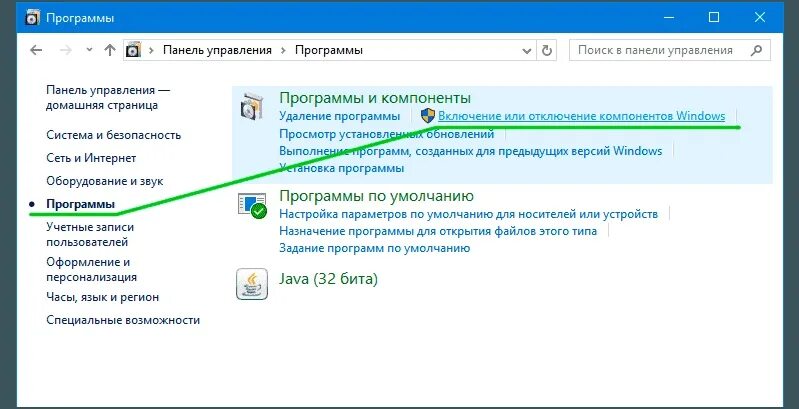Viewport: 799px width, 409px height.
Task: Expand chevron before 'Панель управления' breadcrumb
Action: pyautogui.click(x=151, y=50)
